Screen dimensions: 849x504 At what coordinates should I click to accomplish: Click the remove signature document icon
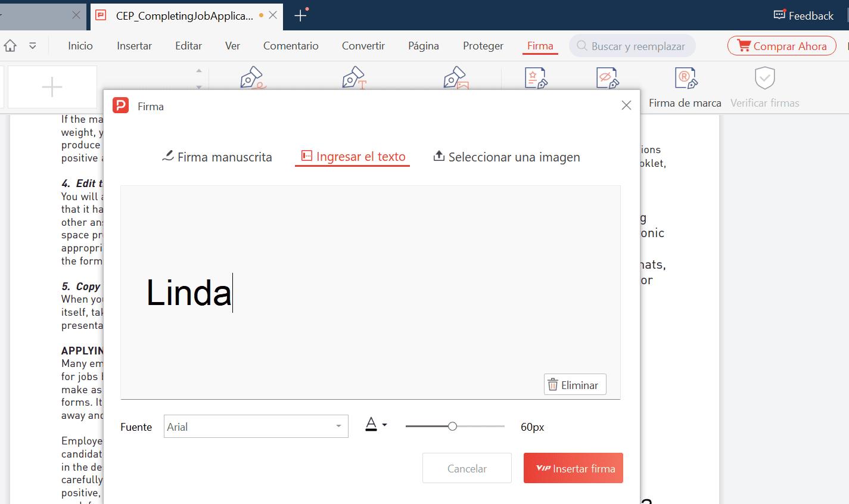tap(607, 77)
